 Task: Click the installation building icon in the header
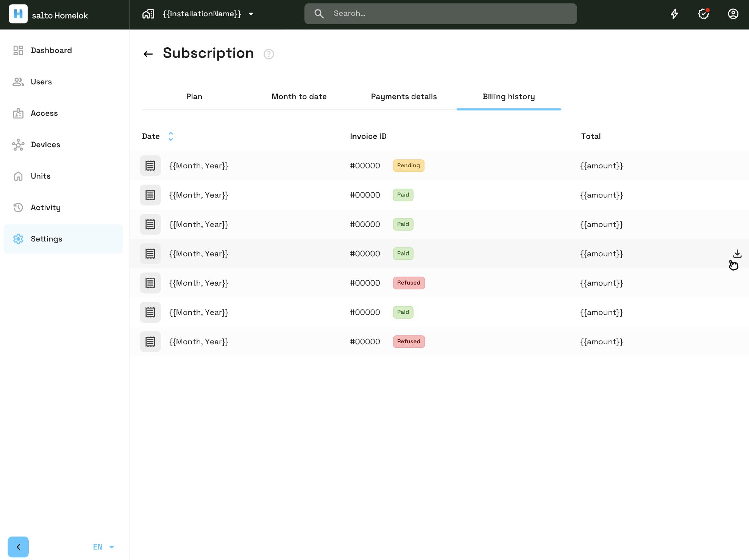pyautogui.click(x=148, y=14)
